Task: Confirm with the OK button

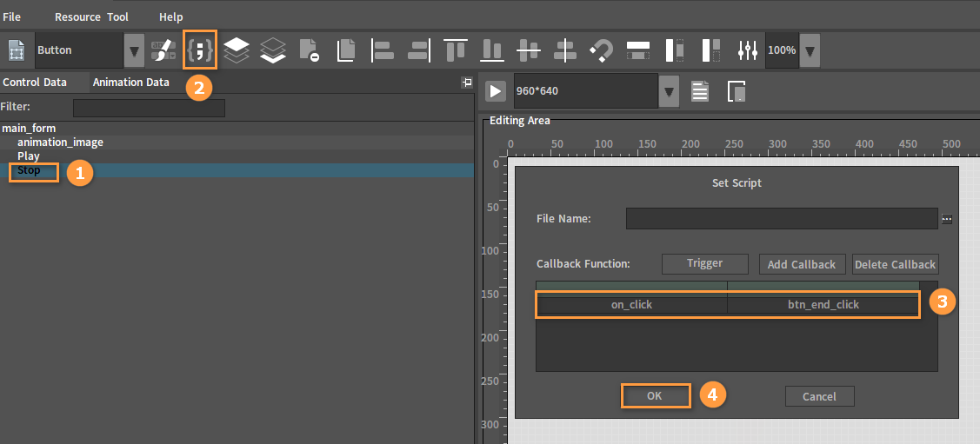Action: coord(655,396)
